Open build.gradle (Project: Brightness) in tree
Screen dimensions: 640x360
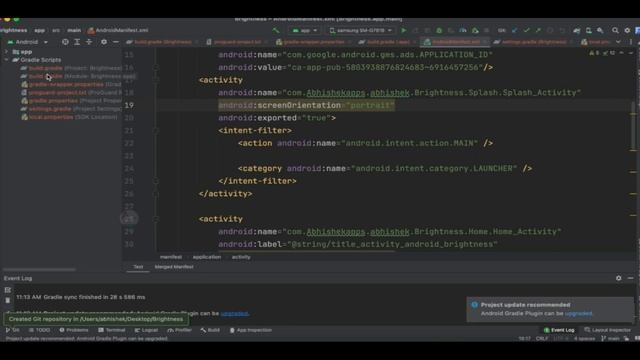[x=71, y=68]
